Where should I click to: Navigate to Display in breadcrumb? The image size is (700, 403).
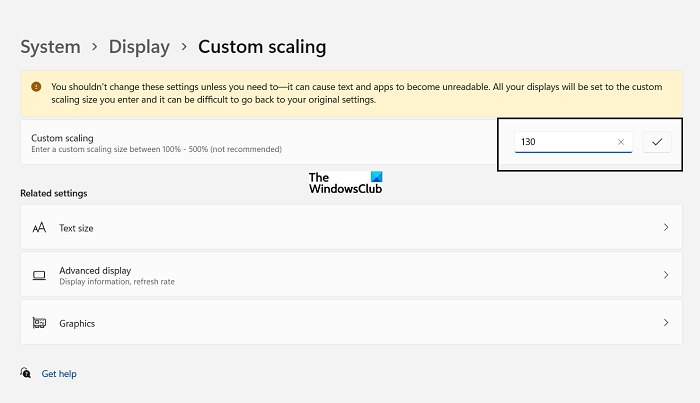point(139,46)
